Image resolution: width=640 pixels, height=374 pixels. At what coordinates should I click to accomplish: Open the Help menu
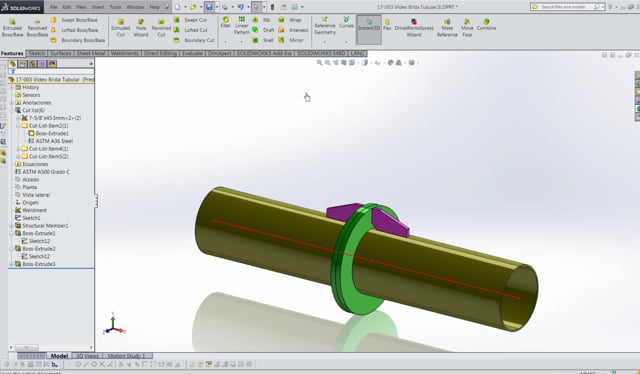coord(154,7)
